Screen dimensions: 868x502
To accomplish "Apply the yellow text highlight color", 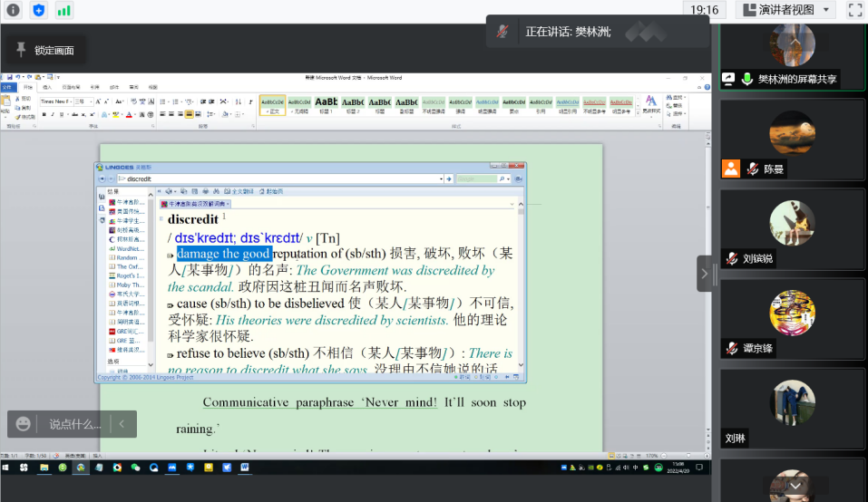I will pos(116,114).
